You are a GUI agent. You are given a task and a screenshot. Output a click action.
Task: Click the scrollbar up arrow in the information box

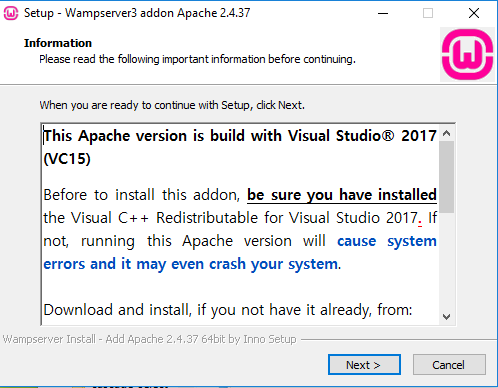click(447, 134)
